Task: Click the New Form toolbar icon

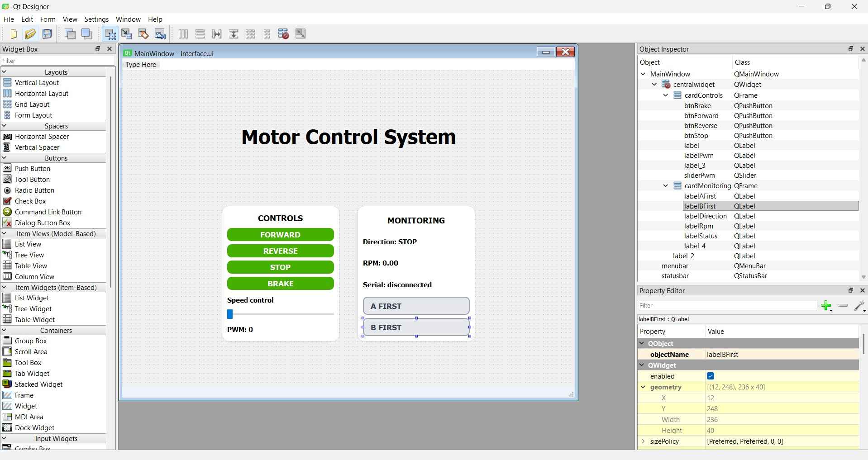Action: coord(13,34)
